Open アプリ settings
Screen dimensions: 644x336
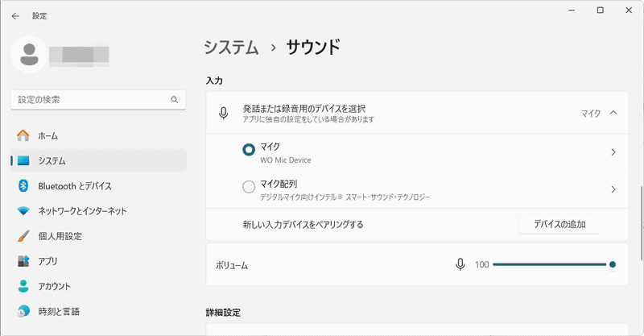coord(98,261)
